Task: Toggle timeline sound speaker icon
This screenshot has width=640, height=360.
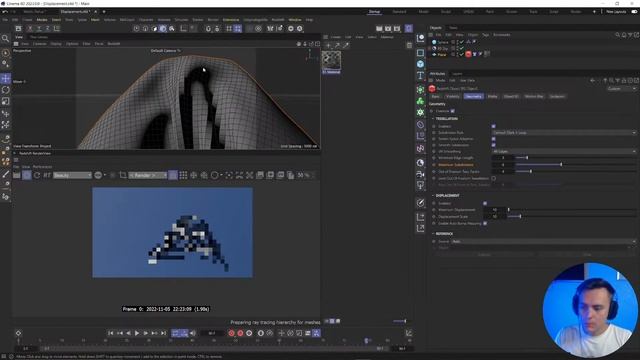Action: pos(193,333)
